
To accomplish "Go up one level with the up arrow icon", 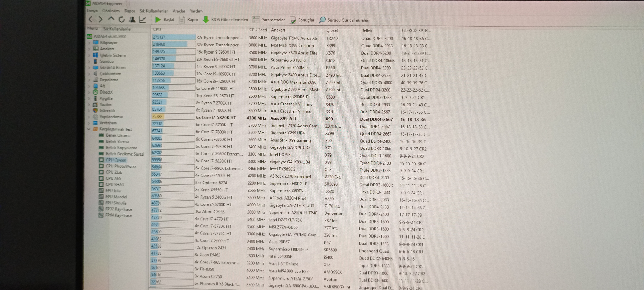I will pos(111,19).
